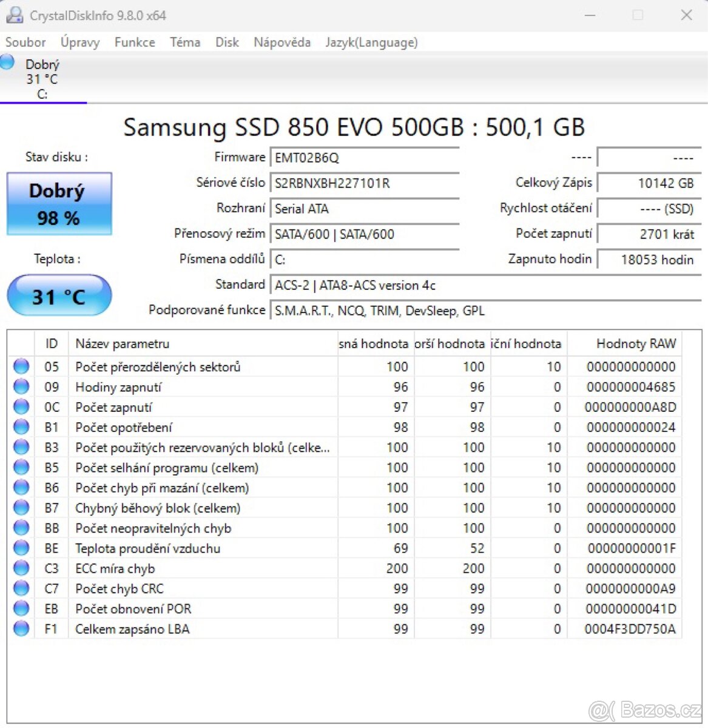Click the blue status dot next to attribute 05
This screenshot has height=728, width=708.
[21, 365]
